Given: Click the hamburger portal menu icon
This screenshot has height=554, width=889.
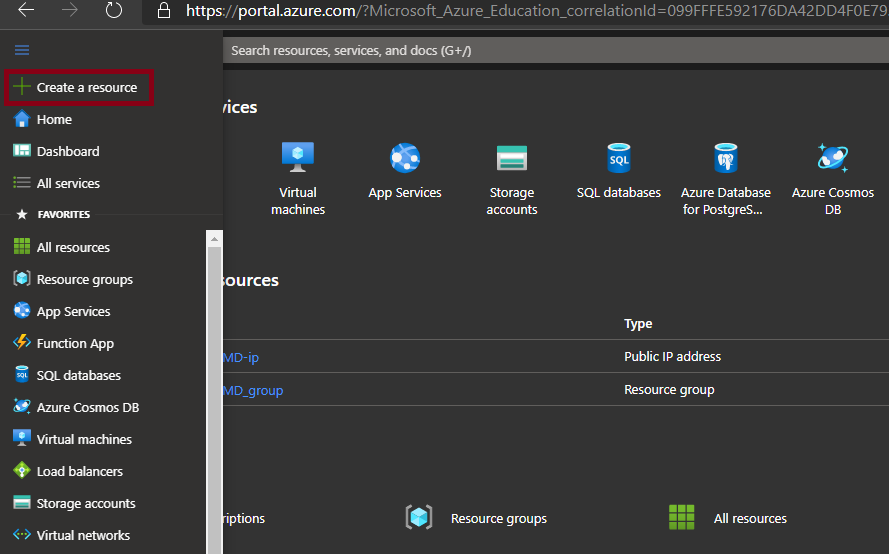Looking at the screenshot, I should pyautogui.click(x=22, y=50).
